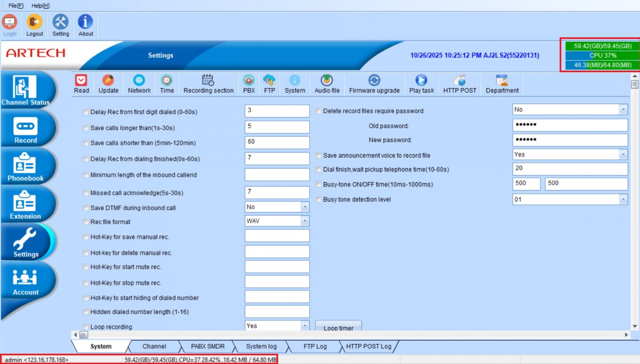Select the Audio file icon
Image resolution: width=640 pixels, height=364 pixels.
pyautogui.click(x=326, y=84)
